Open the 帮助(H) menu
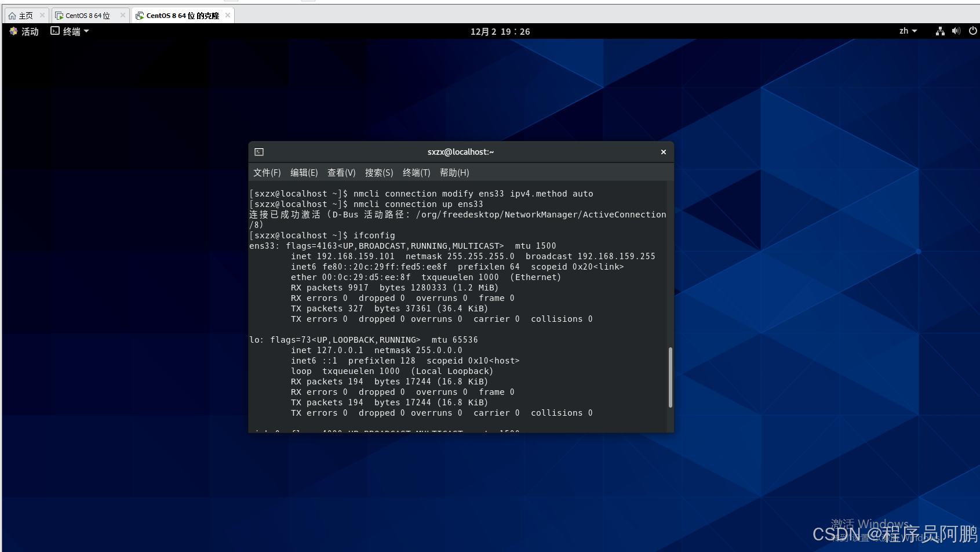This screenshot has width=980, height=552. [x=454, y=173]
